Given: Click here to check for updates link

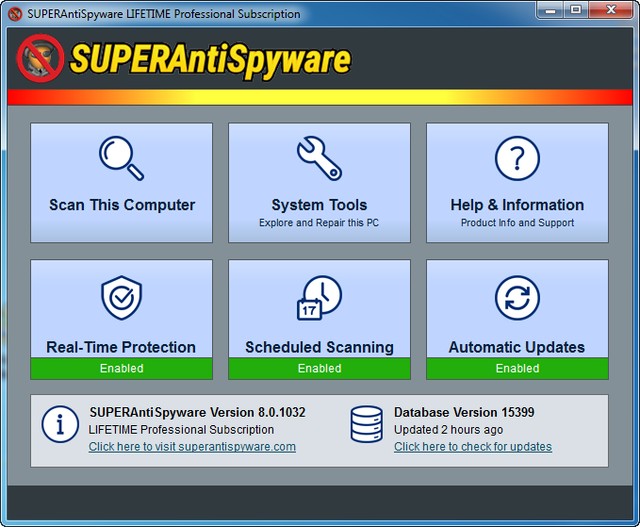Looking at the screenshot, I should pyautogui.click(x=472, y=447).
